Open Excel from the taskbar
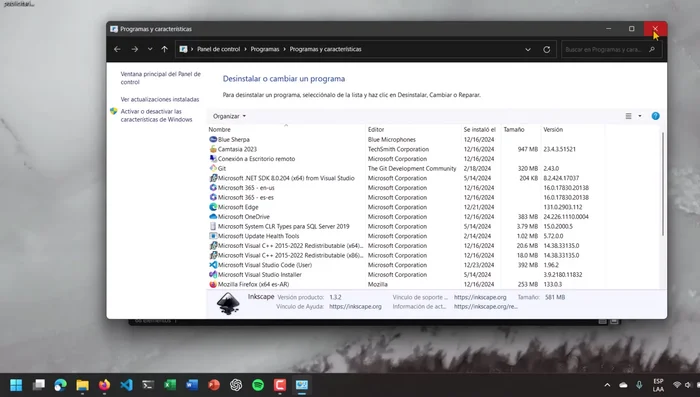 coord(170,385)
